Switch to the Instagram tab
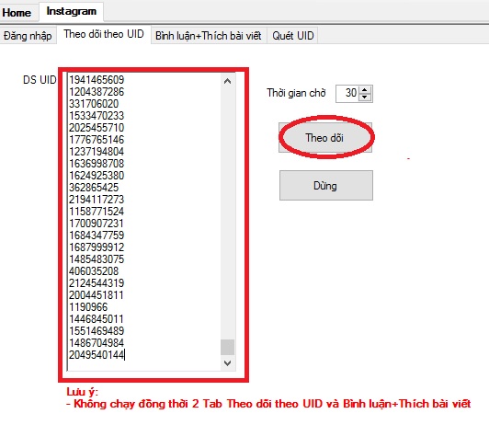 click(72, 11)
